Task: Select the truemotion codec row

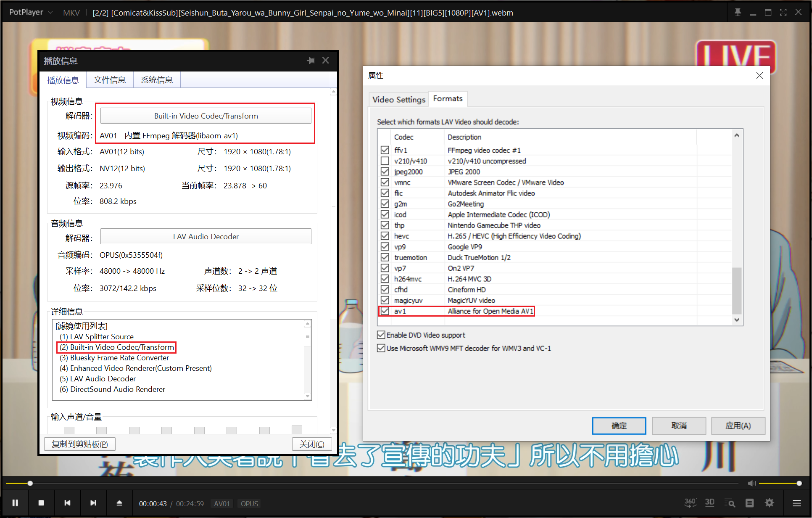Action: 555,257
